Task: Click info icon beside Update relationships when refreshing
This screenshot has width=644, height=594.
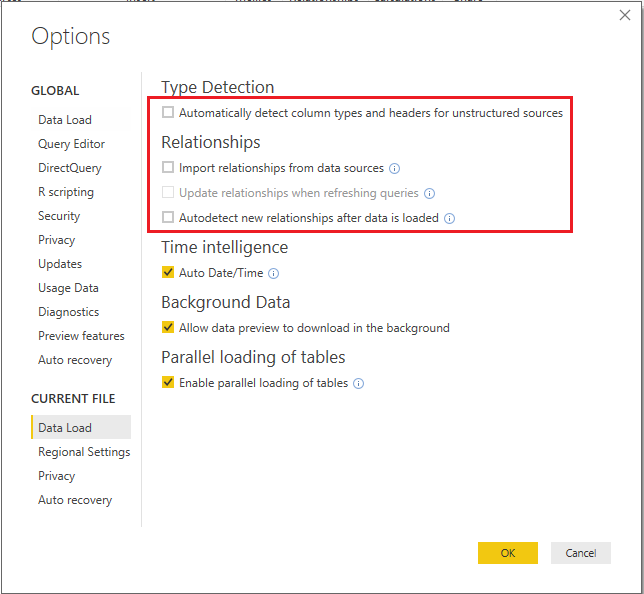Action: click(x=429, y=193)
